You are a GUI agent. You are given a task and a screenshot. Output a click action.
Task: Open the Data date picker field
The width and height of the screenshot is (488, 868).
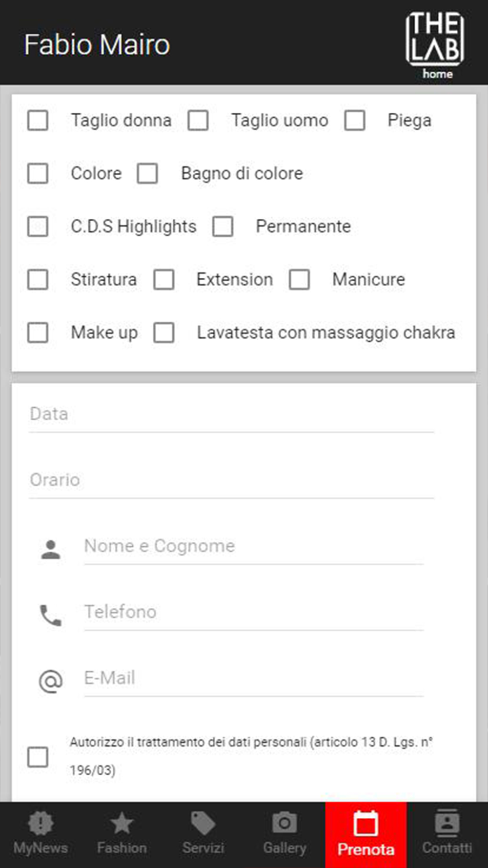tap(231, 414)
